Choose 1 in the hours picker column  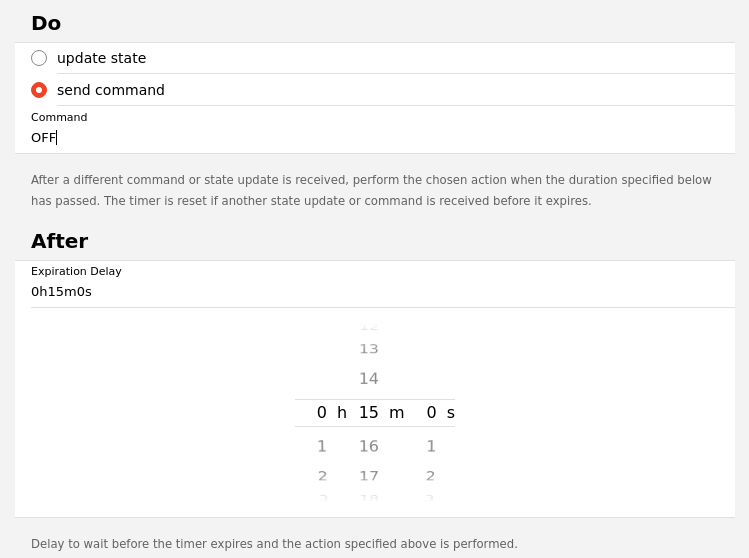pyautogui.click(x=322, y=446)
